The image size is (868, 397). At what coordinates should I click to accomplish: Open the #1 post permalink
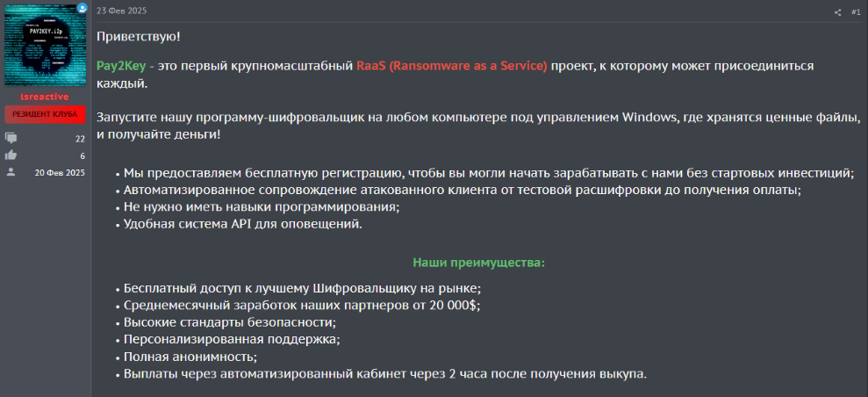[856, 12]
